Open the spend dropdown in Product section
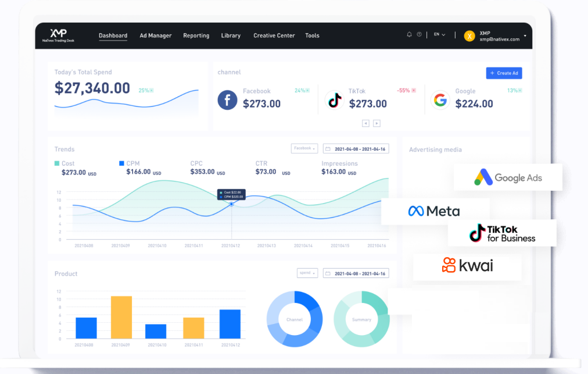 click(307, 273)
